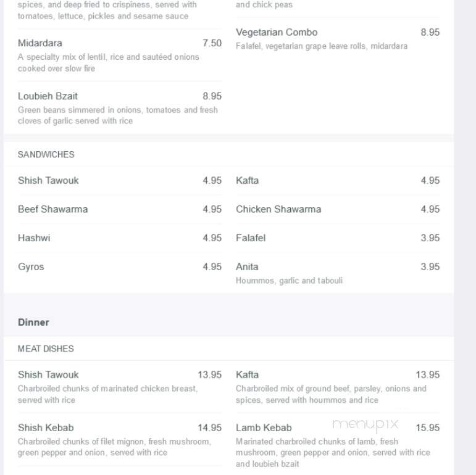The image size is (476, 475).
Task: Select the Anita sandwich item
Action: point(338,273)
